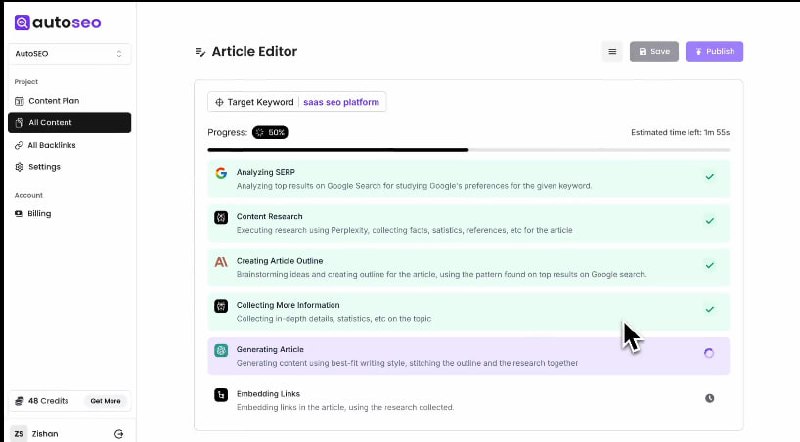Click the 48 Credits label
This screenshot has height=442, width=800.
(x=48, y=401)
